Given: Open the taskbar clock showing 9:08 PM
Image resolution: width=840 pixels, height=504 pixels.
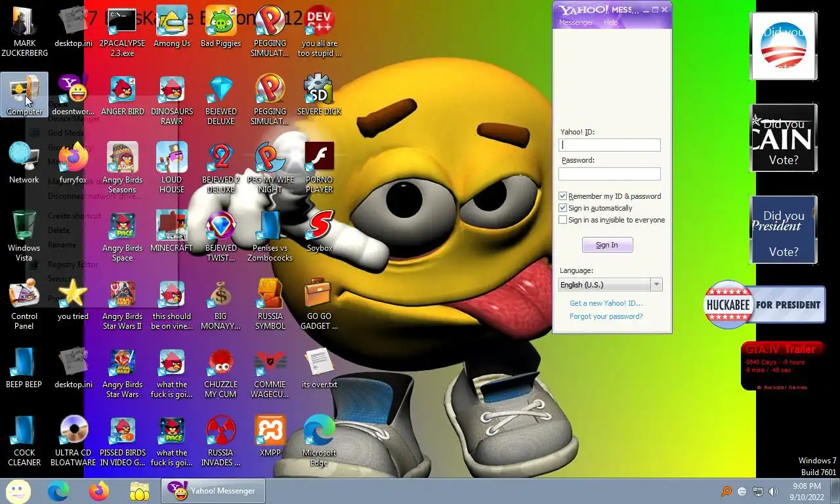Looking at the screenshot, I should (807, 492).
